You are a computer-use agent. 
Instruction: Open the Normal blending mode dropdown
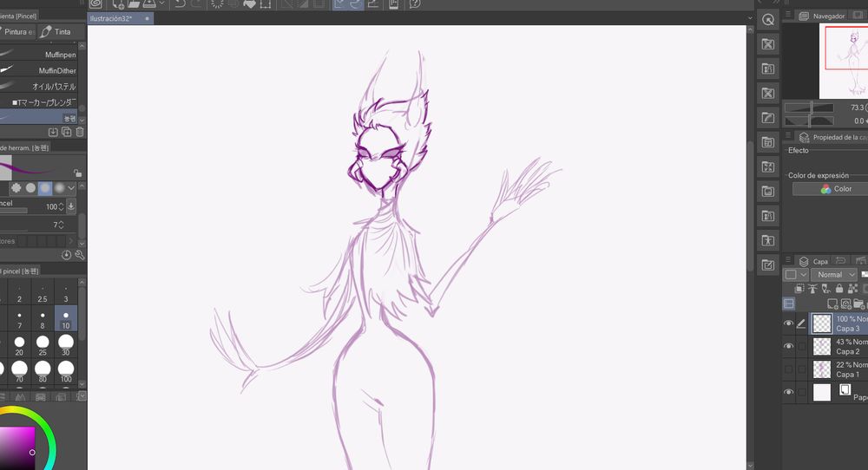(833, 274)
